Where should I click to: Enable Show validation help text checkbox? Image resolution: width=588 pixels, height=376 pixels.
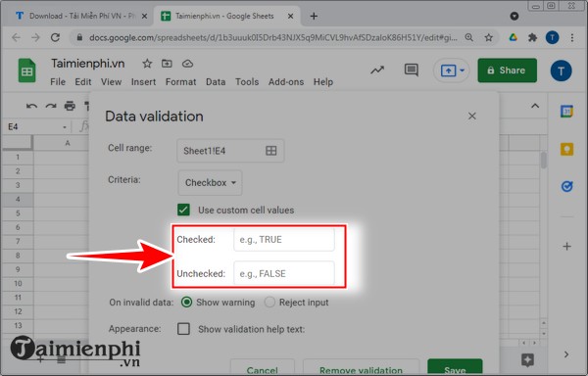click(183, 329)
